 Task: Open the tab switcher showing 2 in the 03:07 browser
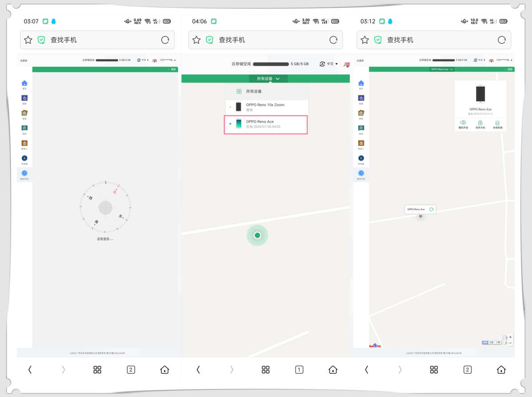[x=131, y=369]
